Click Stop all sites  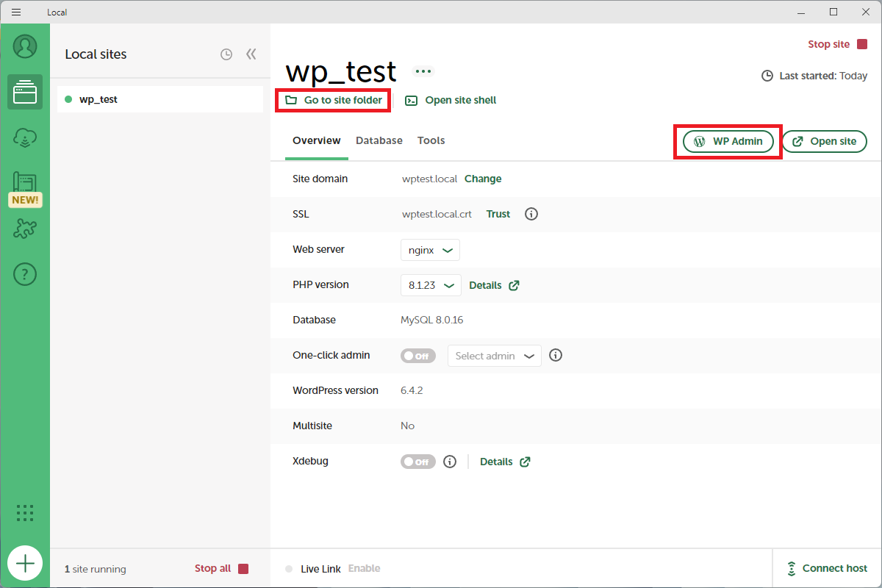point(222,568)
